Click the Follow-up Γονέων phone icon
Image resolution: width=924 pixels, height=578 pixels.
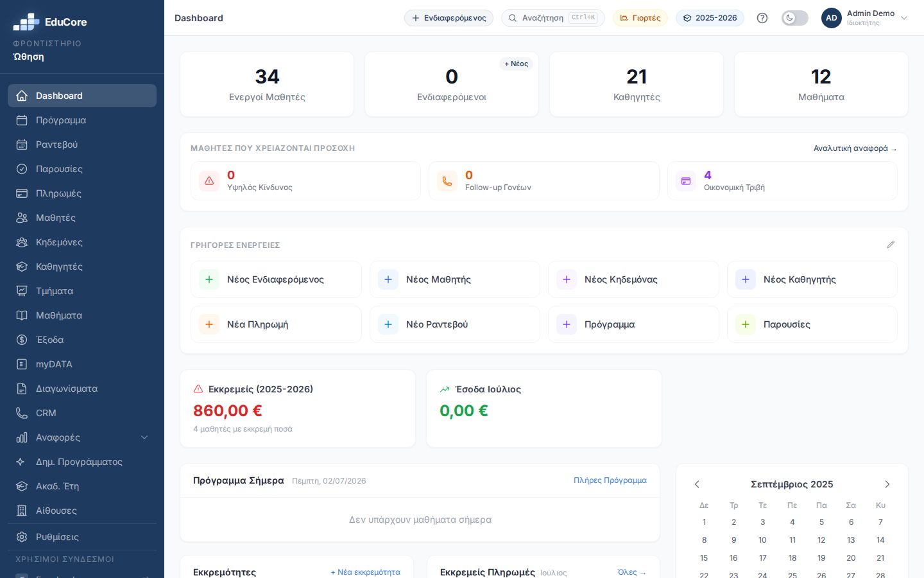[x=447, y=181]
